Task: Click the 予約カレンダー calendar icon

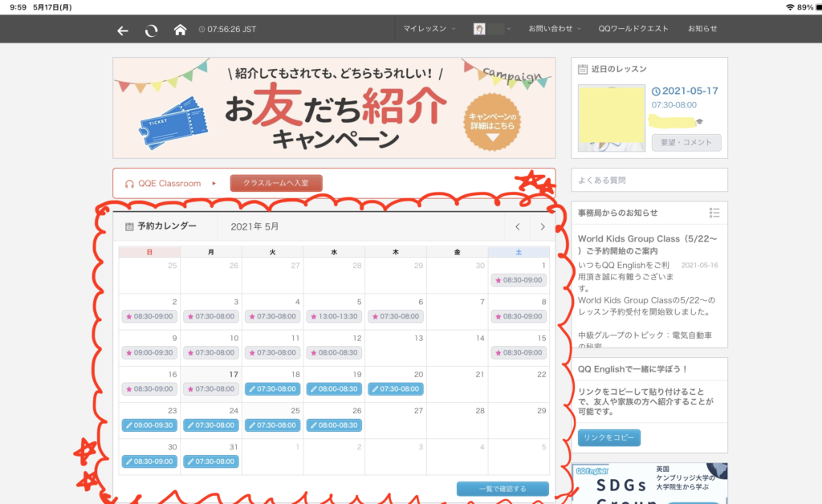Action: click(129, 227)
